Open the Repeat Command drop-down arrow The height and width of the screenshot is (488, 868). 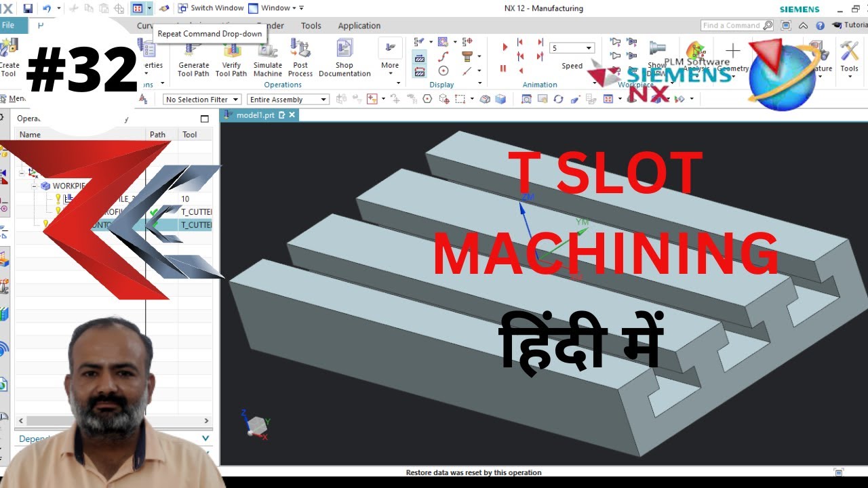tap(149, 8)
